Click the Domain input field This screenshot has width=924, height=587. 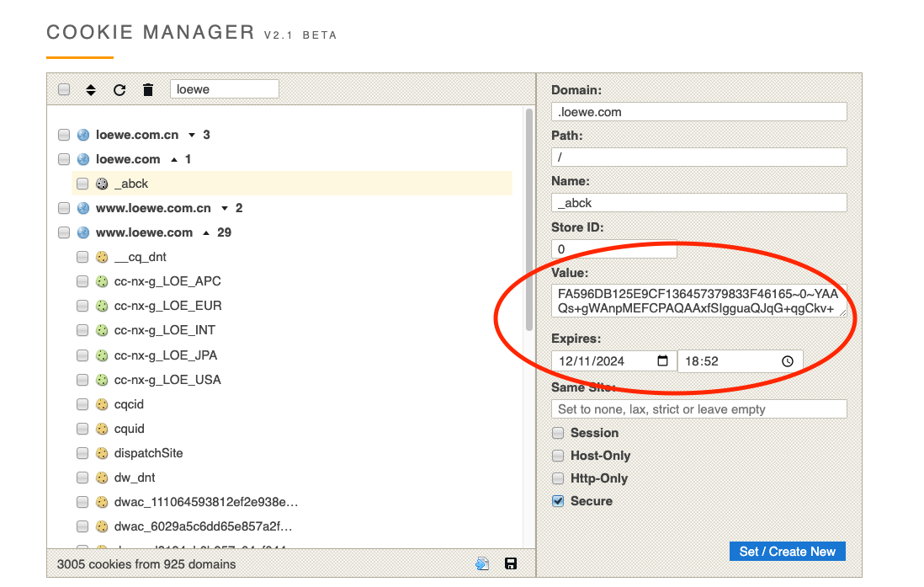click(699, 111)
